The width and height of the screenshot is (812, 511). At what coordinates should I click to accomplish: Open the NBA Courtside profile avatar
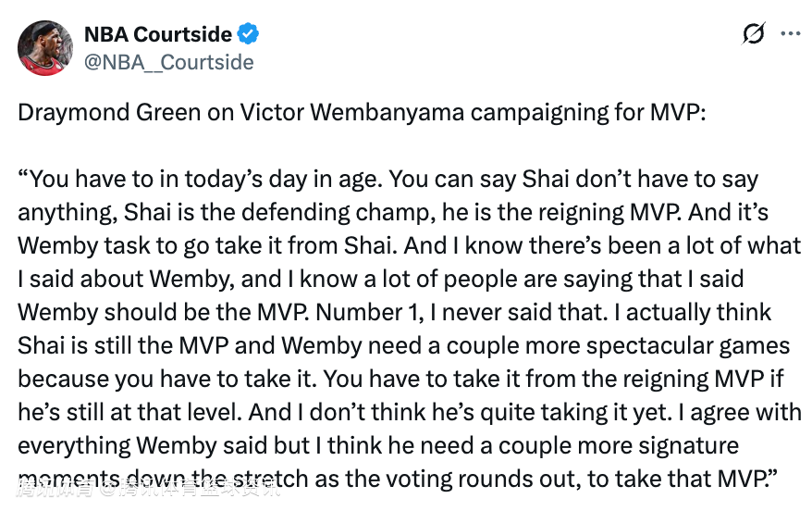pos(45,48)
